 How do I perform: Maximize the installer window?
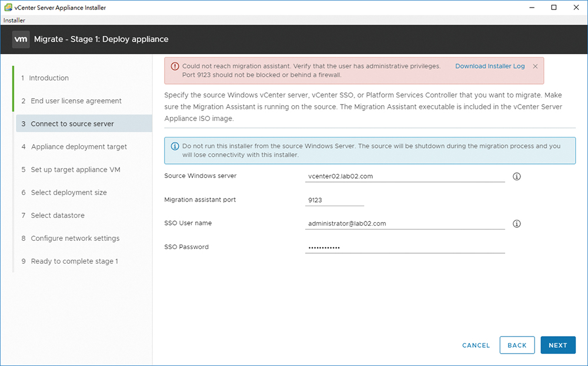[x=554, y=8]
